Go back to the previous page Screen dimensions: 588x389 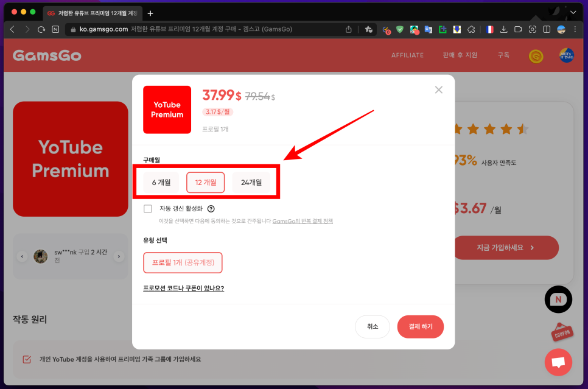(x=12, y=29)
